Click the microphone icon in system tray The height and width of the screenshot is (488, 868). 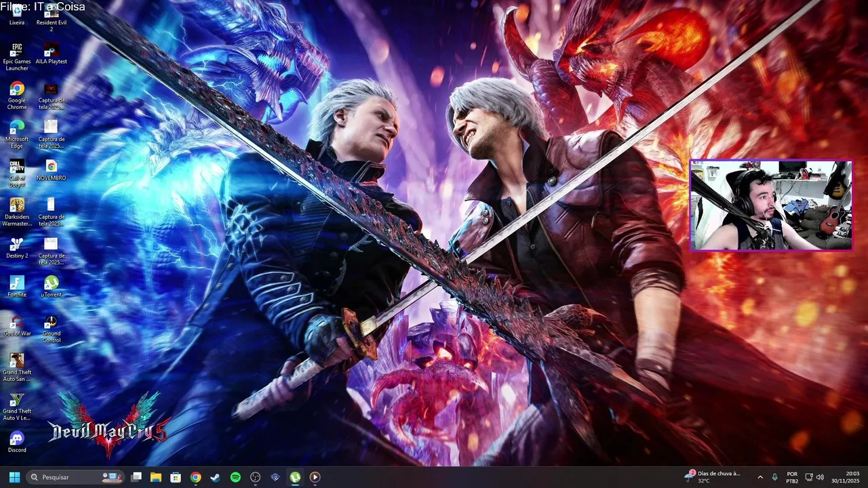pyautogui.click(x=774, y=477)
